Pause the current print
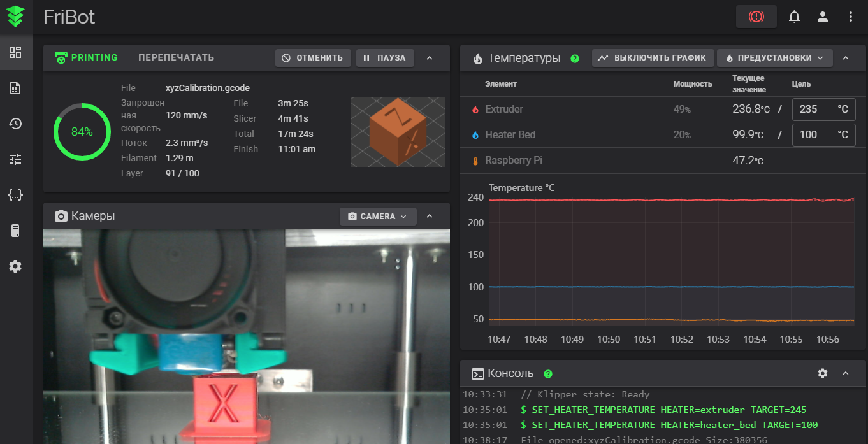868x444 pixels. coord(385,58)
